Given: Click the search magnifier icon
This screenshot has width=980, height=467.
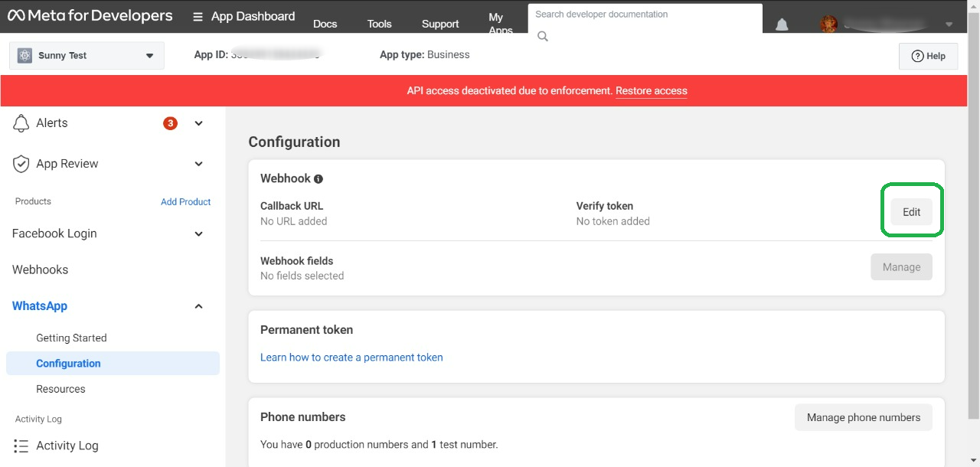Looking at the screenshot, I should click(x=543, y=36).
